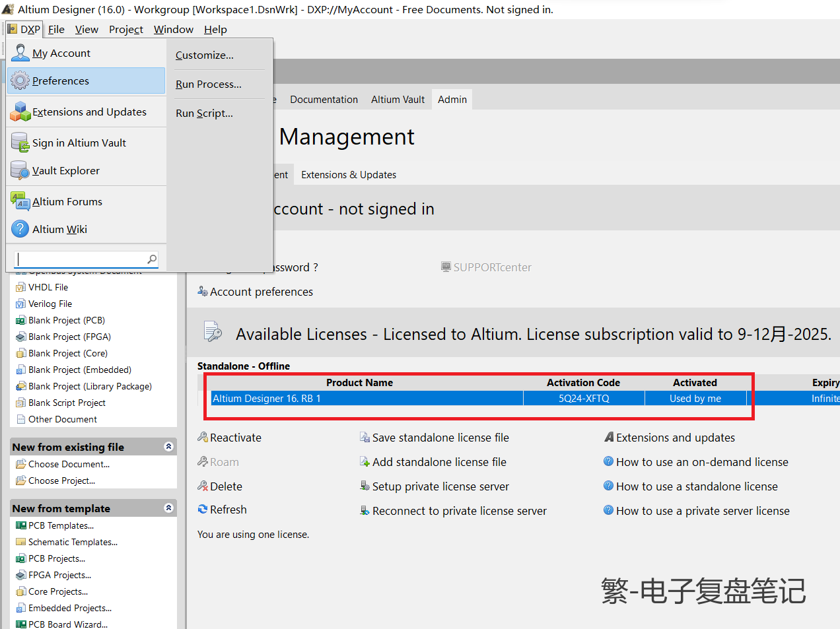Screen dimensions: 840x629
Task: Click the Account preferences icon
Action: pyautogui.click(x=203, y=291)
